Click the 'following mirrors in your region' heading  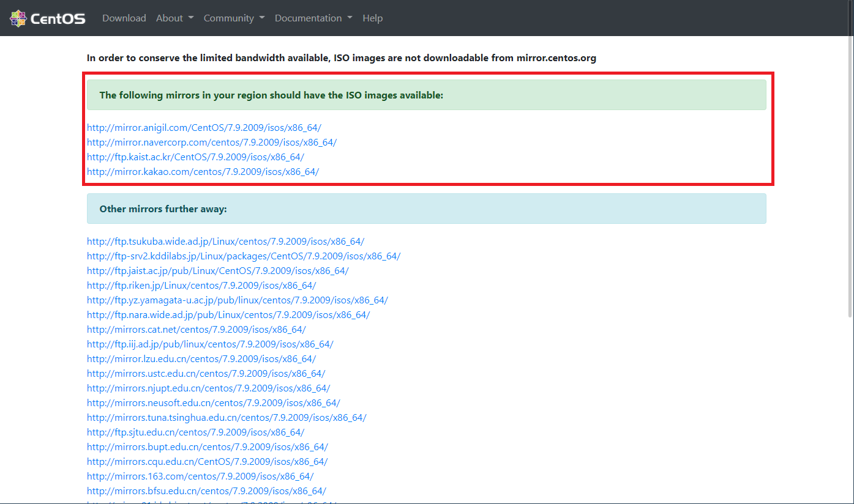click(271, 95)
